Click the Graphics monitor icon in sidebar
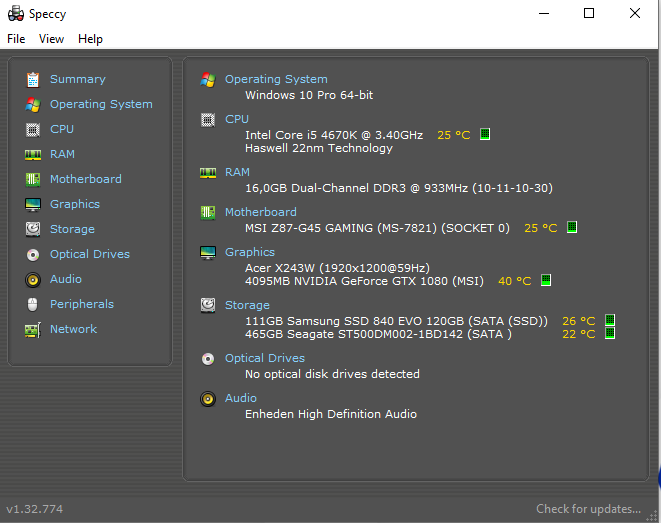The width and height of the screenshot is (661, 523). tap(33, 204)
